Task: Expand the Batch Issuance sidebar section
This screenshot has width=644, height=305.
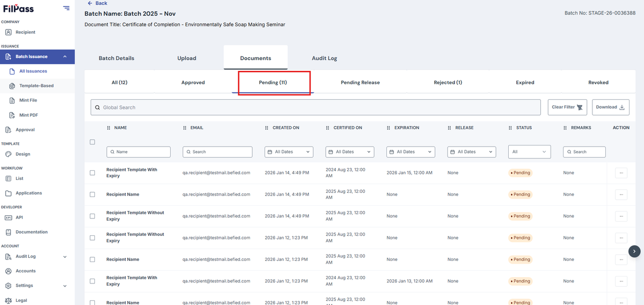Action: [37, 56]
